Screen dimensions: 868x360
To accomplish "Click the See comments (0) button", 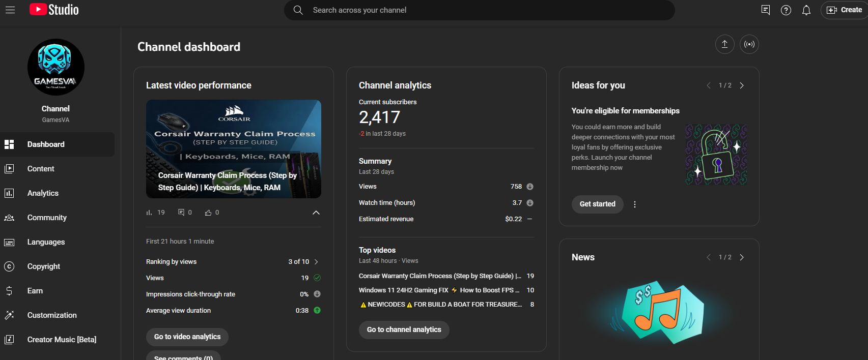I will point(183,356).
